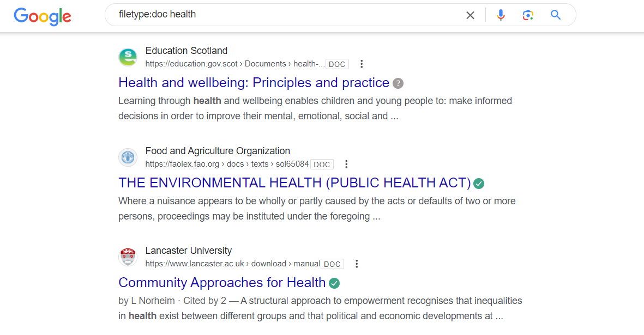
Task: Click green checkmark beside Community Approaches title
Action: point(334,283)
